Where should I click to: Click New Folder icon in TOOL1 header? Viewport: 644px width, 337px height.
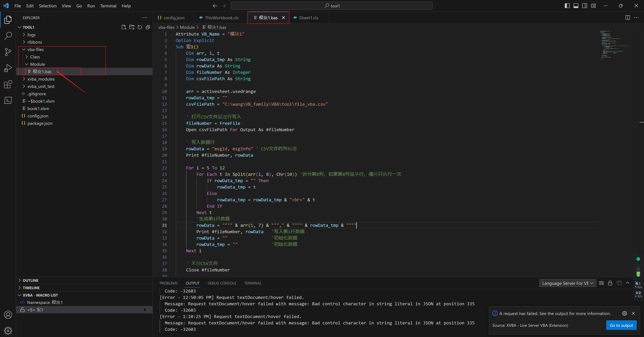132,27
